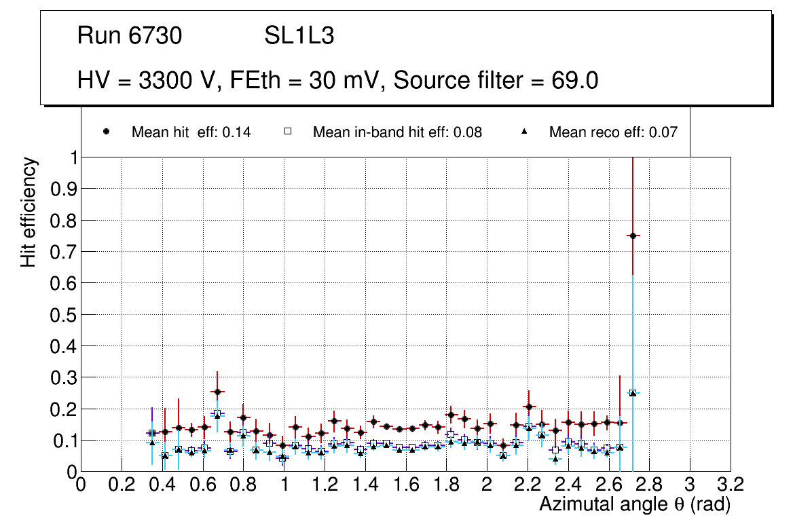This screenshot has width=812, height=524.
Task: Click the filled circle legend marker
Action: [106, 132]
